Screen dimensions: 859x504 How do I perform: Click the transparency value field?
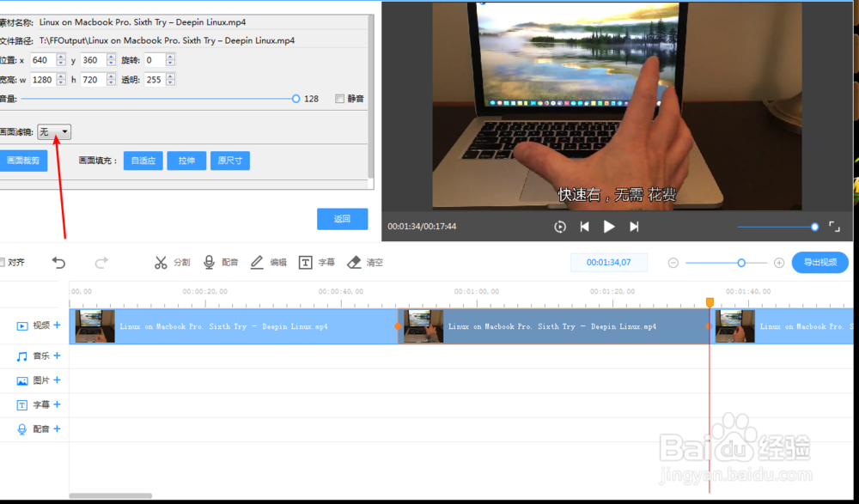(x=155, y=80)
